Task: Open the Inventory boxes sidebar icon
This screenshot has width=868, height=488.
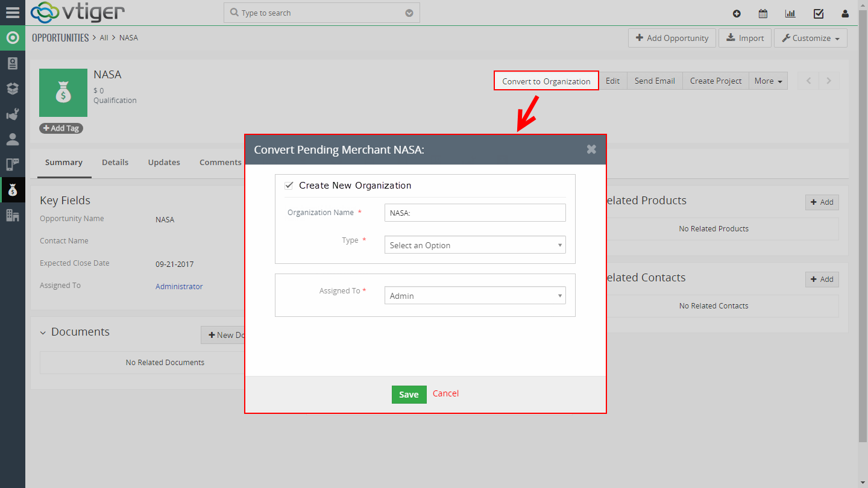Action: pyautogui.click(x=13, y=89)
